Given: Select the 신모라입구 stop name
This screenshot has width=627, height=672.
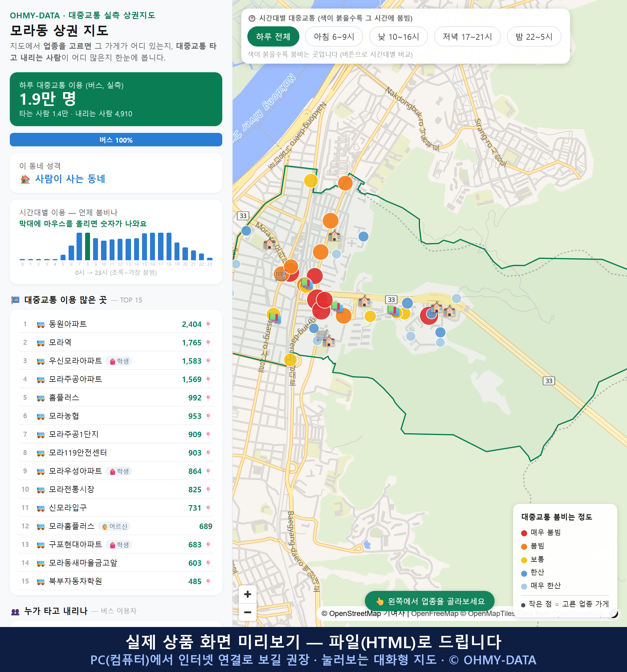Looking at the screenshot, I should pos(68,508).
